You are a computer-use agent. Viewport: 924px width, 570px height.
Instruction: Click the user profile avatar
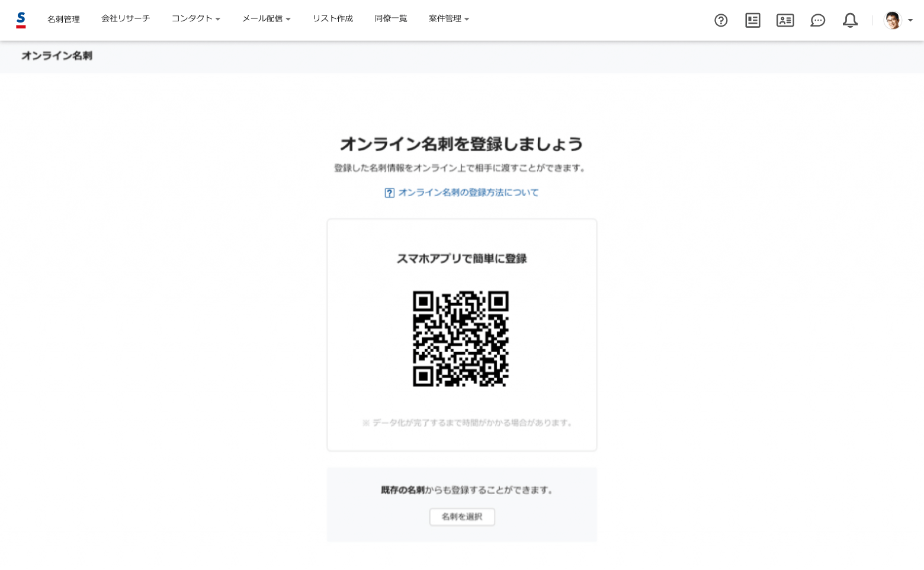[893, 20]
